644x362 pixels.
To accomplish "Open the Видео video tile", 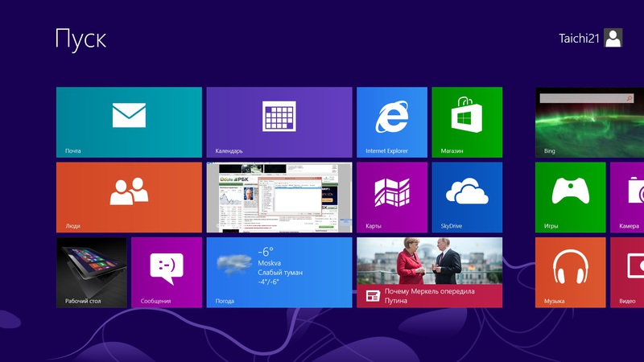I will pyautogui.click(x=627, y=273).
